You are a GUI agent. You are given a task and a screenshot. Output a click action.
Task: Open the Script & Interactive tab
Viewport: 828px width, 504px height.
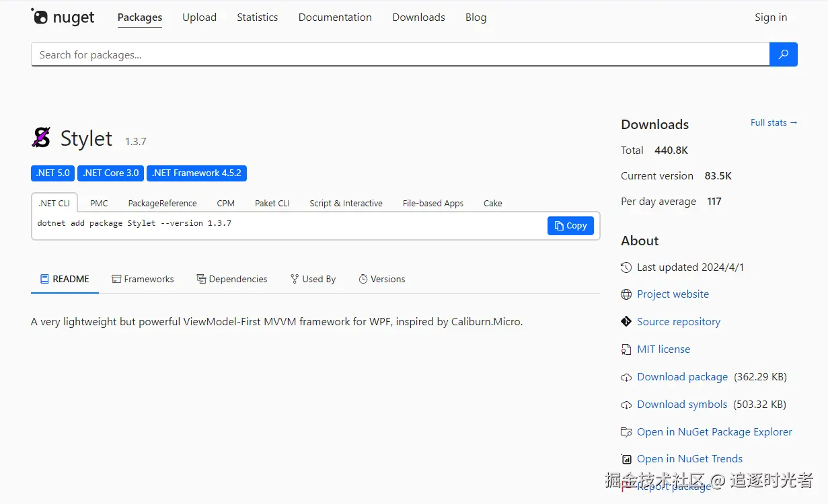click(346, 203)
